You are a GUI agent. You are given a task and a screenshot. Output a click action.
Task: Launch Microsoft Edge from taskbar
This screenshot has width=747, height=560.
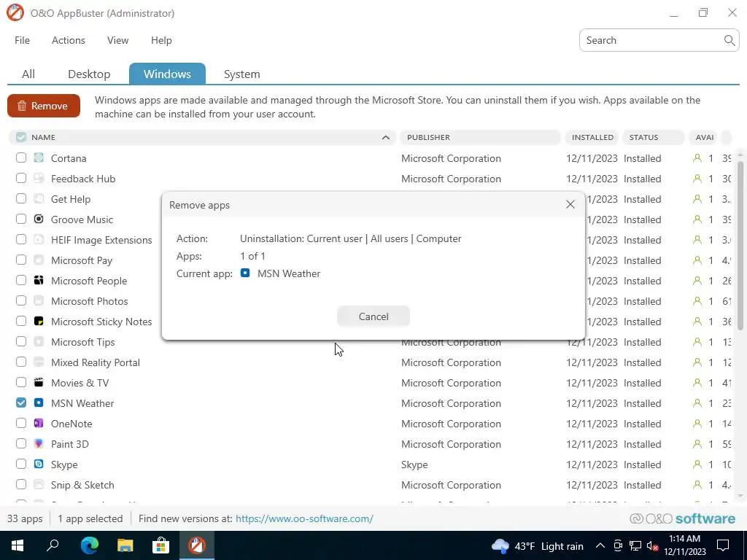(89, 545)
